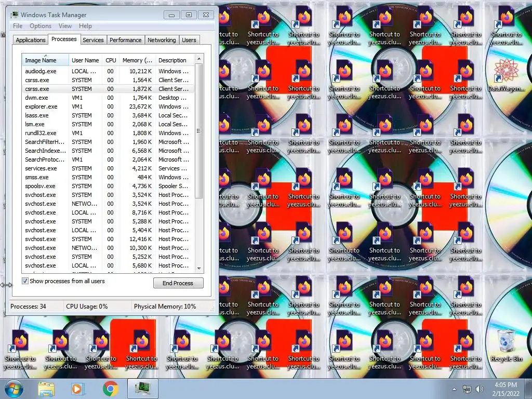Click the End Process button

178,283
